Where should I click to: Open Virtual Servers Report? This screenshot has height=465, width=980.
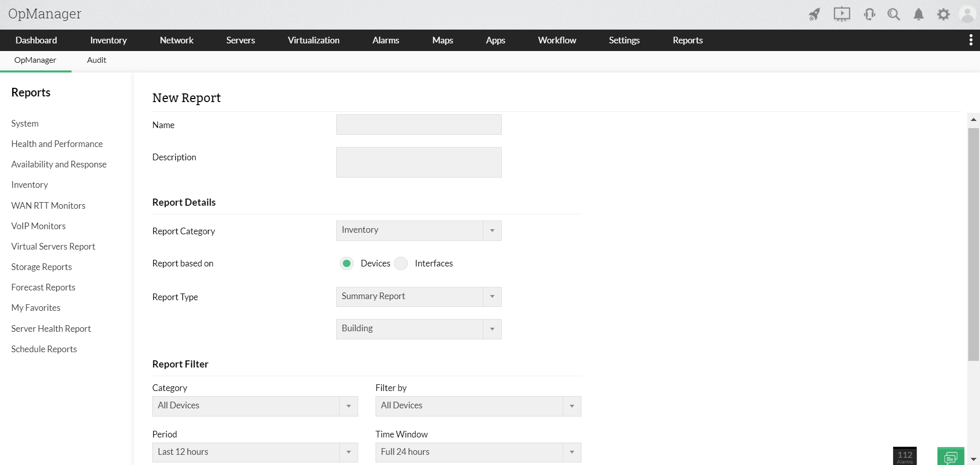click(x=54, y=247)
